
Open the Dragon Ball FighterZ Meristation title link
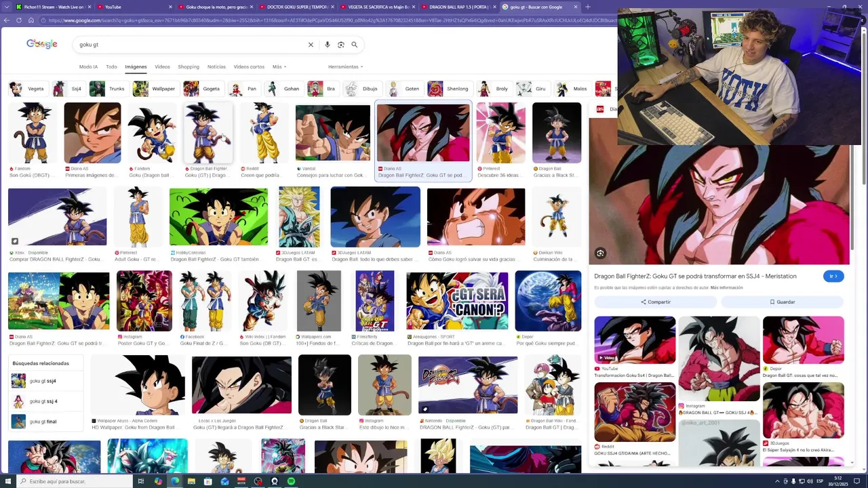pyautogui.click(x=695, y=277)
